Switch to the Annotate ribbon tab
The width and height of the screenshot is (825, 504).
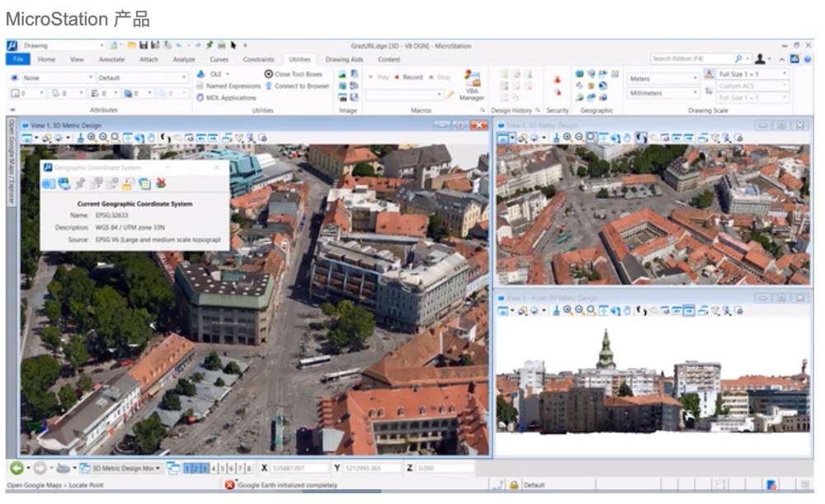(111, 59)
